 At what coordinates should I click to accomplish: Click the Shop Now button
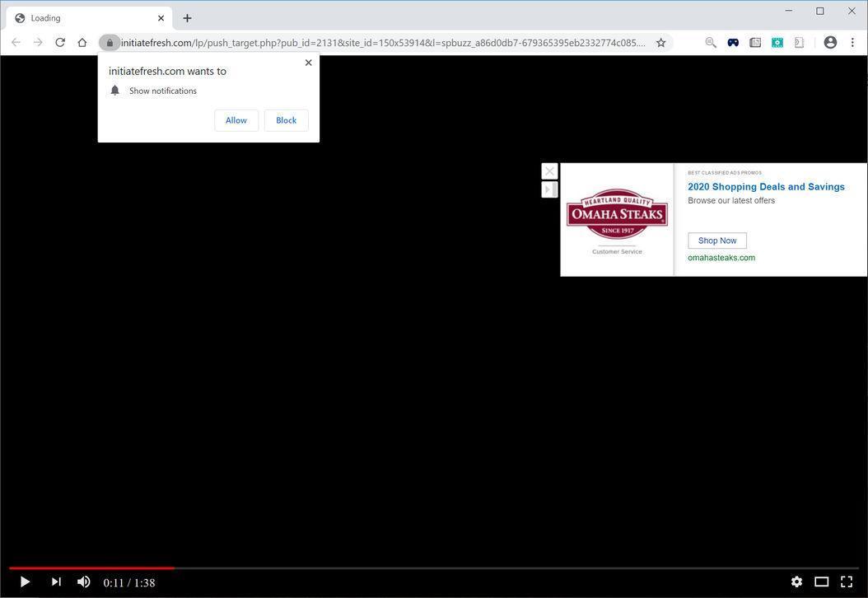point(716,241)
